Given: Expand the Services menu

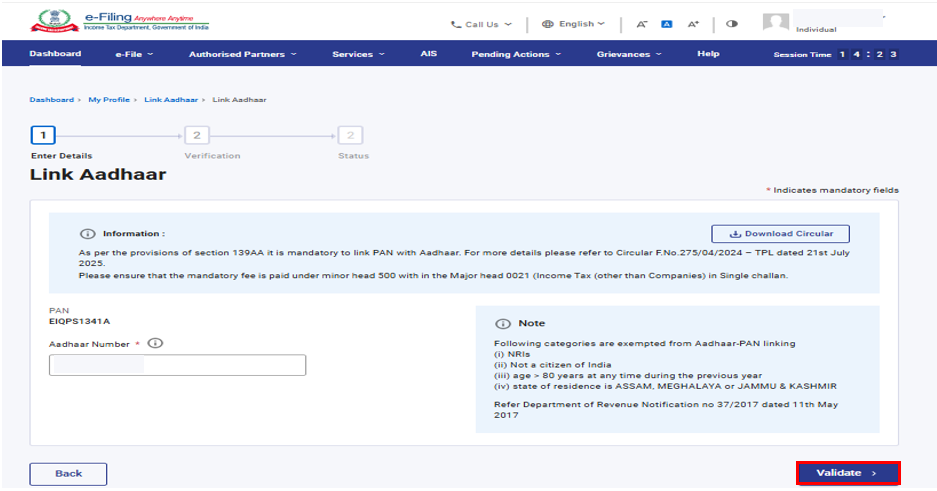Looking at the screenshot, I should tap(358, 54).
